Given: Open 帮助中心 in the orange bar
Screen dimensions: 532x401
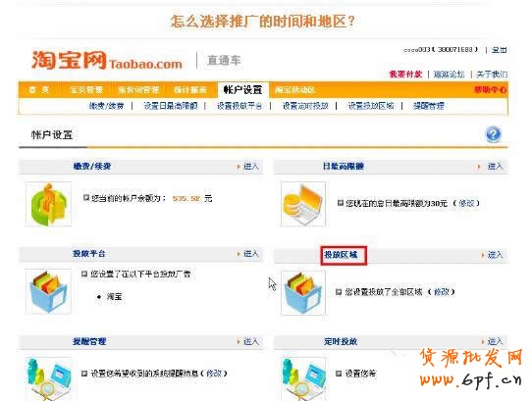Looking at the screenshot, I should pos(490,90).
